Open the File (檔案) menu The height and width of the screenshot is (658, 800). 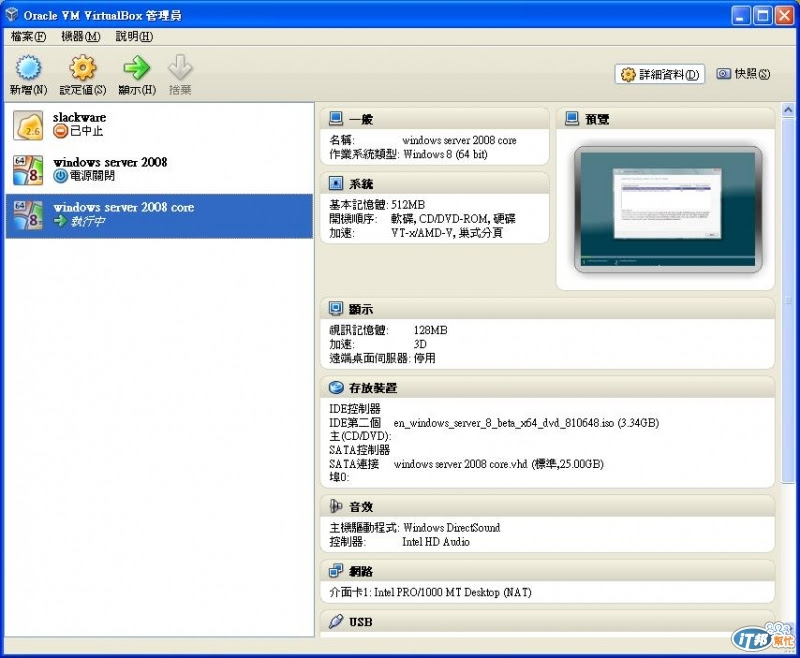click(x=28, y=36)
